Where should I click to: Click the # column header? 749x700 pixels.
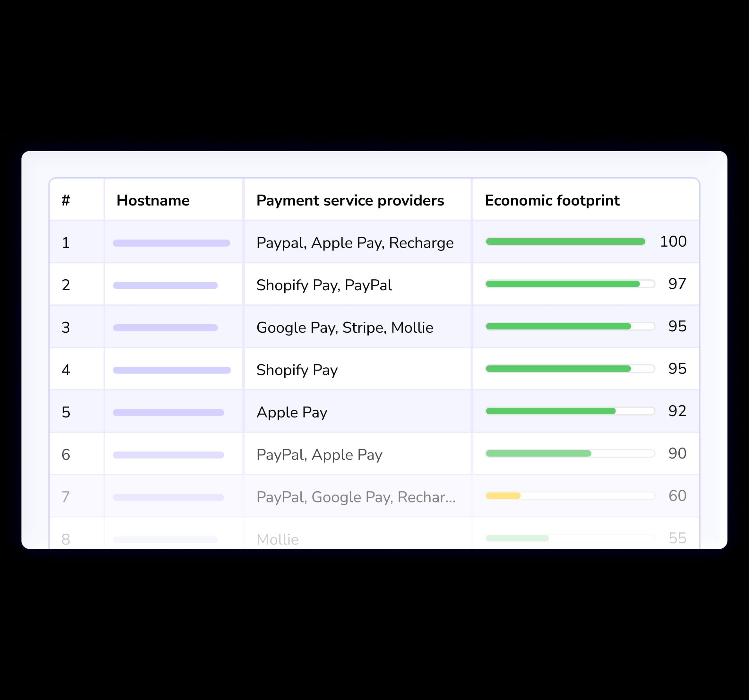(x=66, y=201)
